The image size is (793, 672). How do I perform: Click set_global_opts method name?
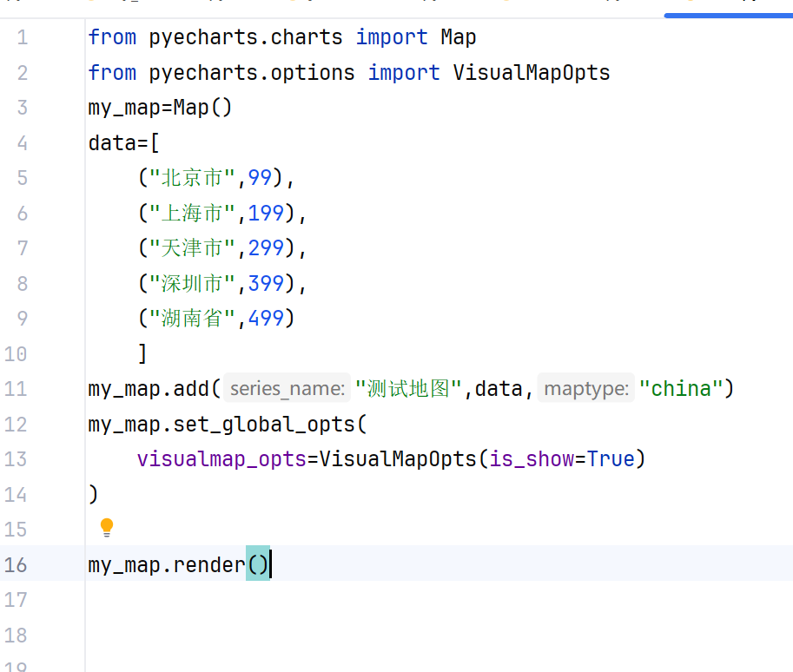coord(264,424)
